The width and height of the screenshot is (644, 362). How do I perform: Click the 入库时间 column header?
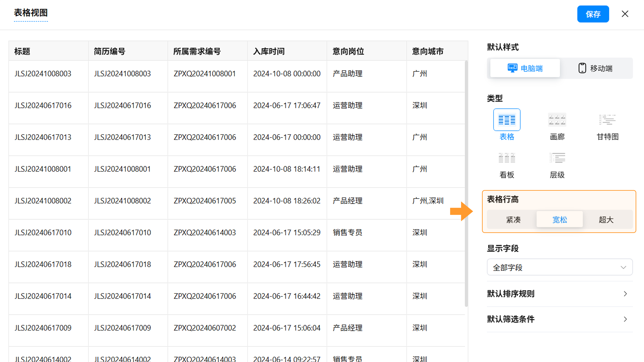click(269, 51)
